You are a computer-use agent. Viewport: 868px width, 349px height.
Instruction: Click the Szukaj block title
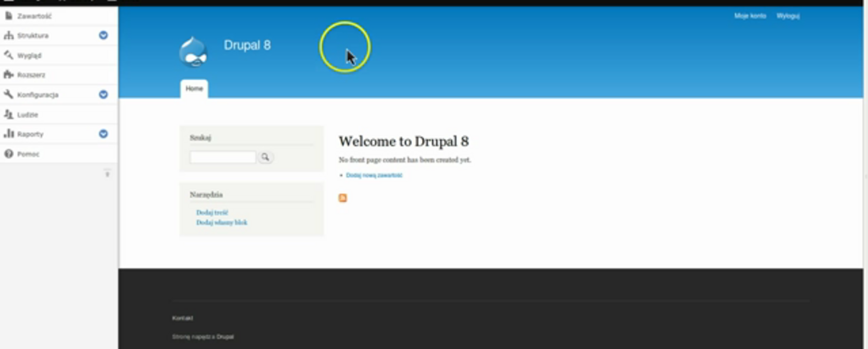[x=200, y=138]
